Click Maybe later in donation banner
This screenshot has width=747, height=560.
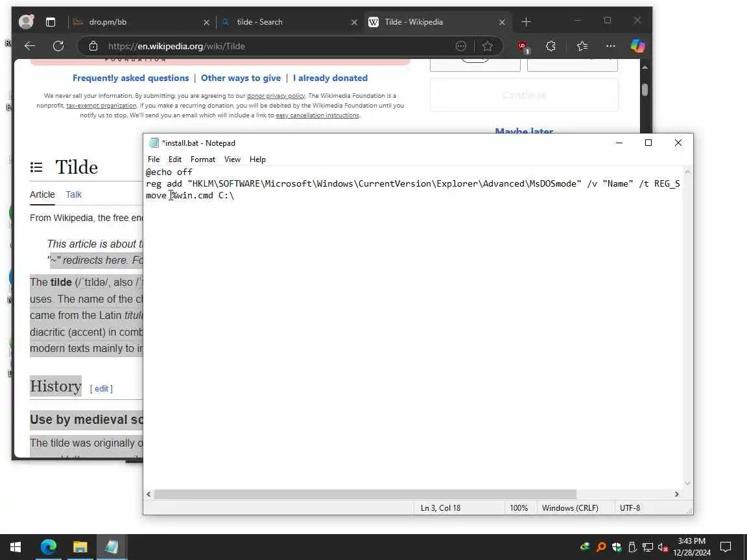click(523, 130)
